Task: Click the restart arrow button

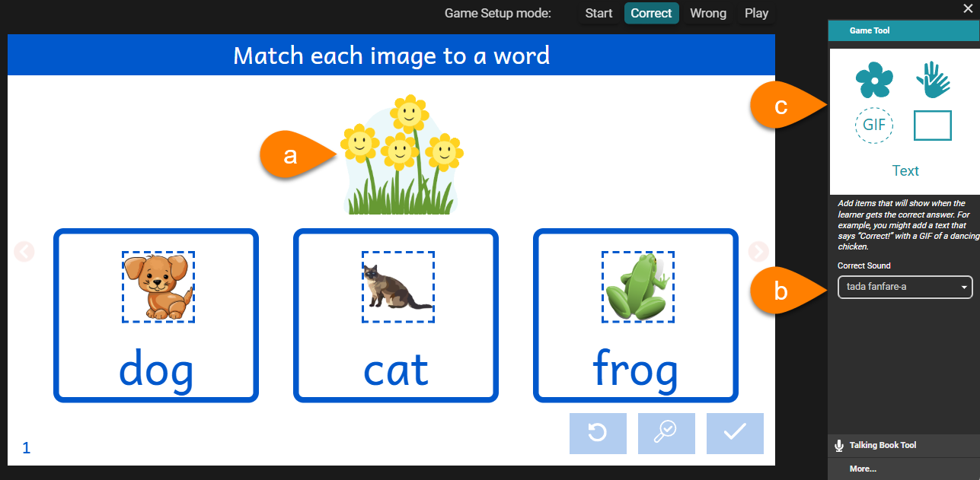Action: point(598,434)
